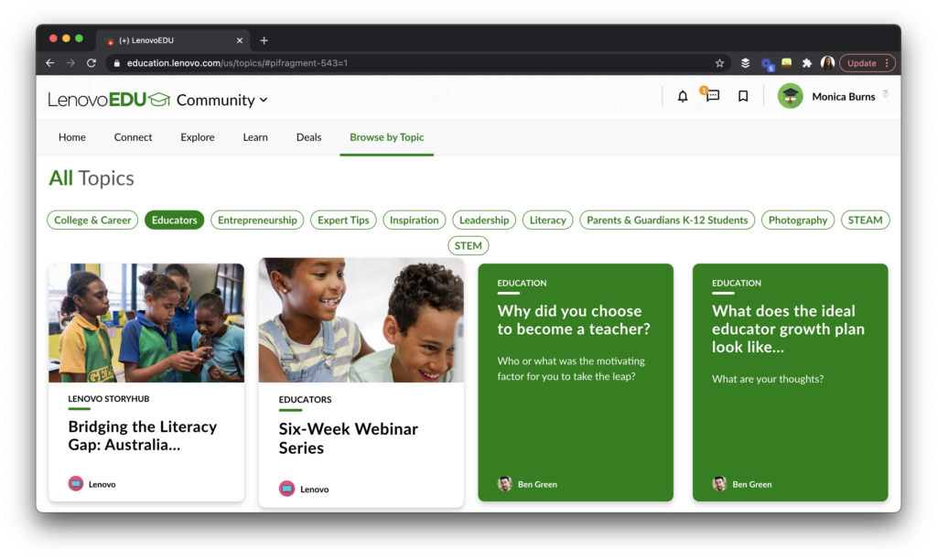Viewport: 937px width, 560px height.
Task: Star the page in the address bar
Action: [719, 63]
